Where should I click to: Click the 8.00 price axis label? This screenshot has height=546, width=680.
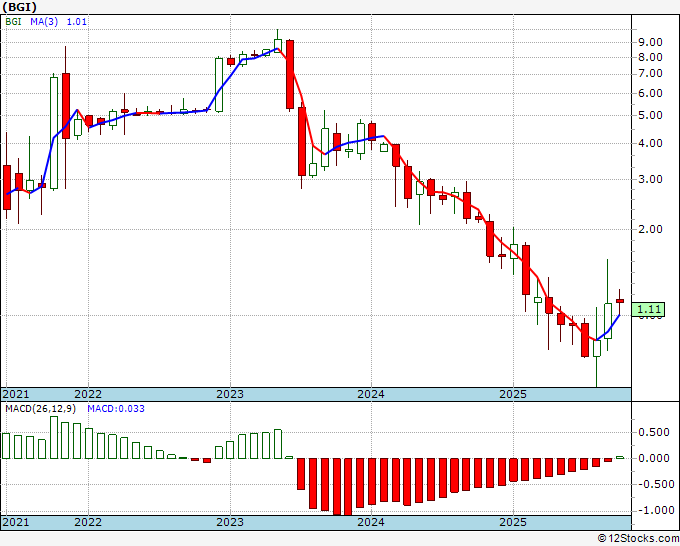tap(650, 57)
